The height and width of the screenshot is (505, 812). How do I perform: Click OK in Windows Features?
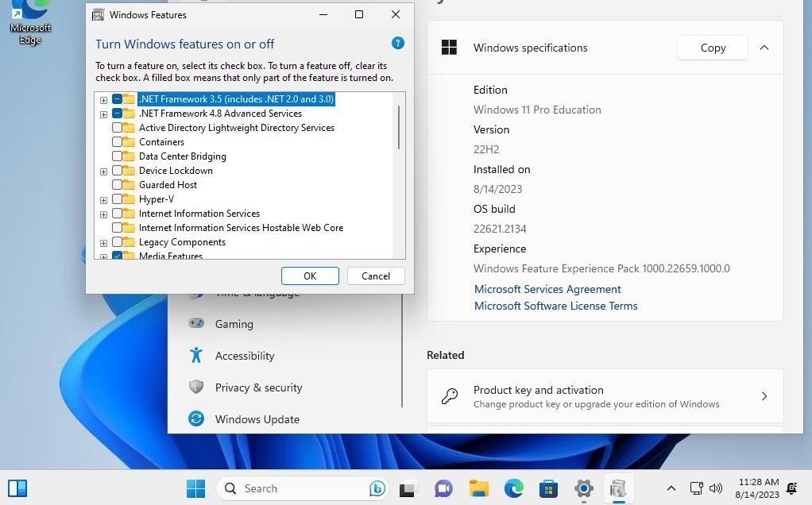coord(310,276)
